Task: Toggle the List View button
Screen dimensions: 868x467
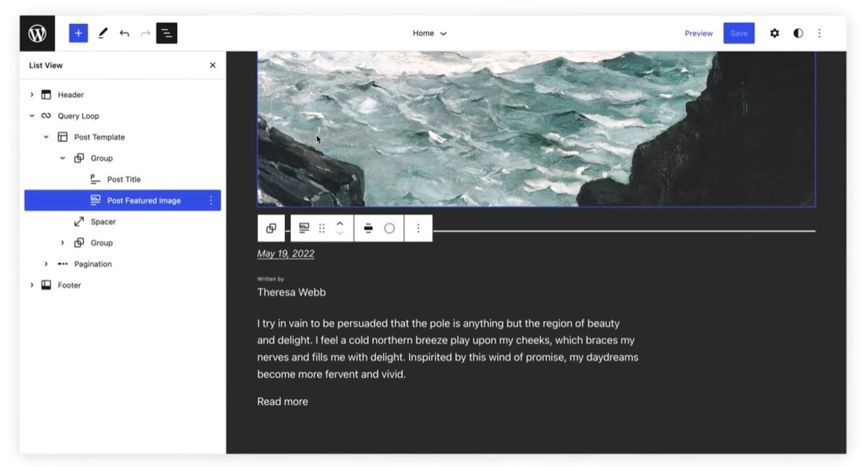Action: 166,33
